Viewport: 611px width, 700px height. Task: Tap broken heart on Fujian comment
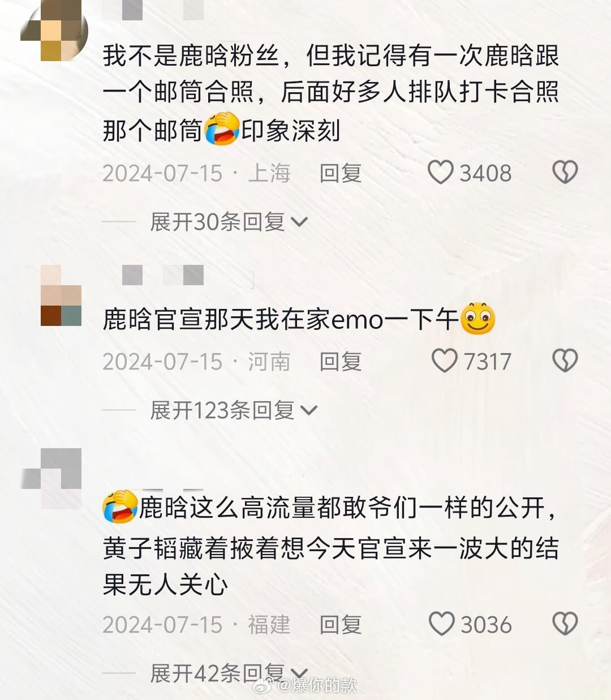click(x=565, y=624)
